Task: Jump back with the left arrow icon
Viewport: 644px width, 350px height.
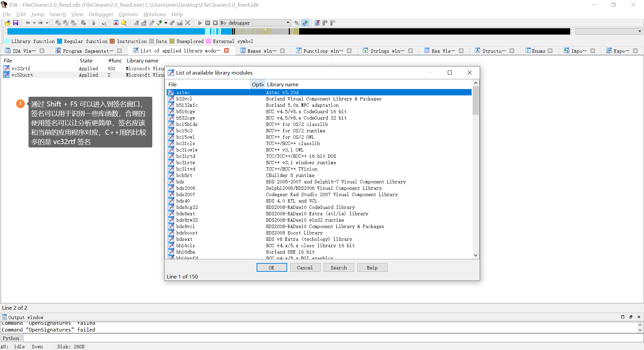Action: [28, 23]
